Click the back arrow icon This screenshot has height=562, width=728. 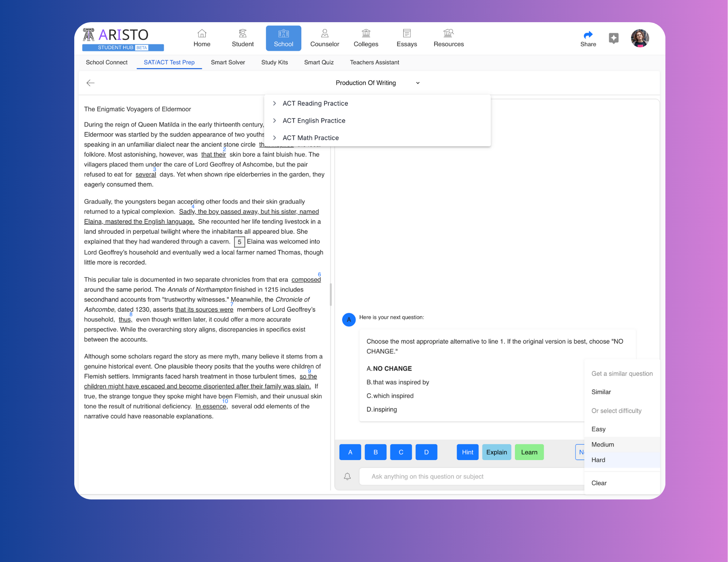coord(91,83)
